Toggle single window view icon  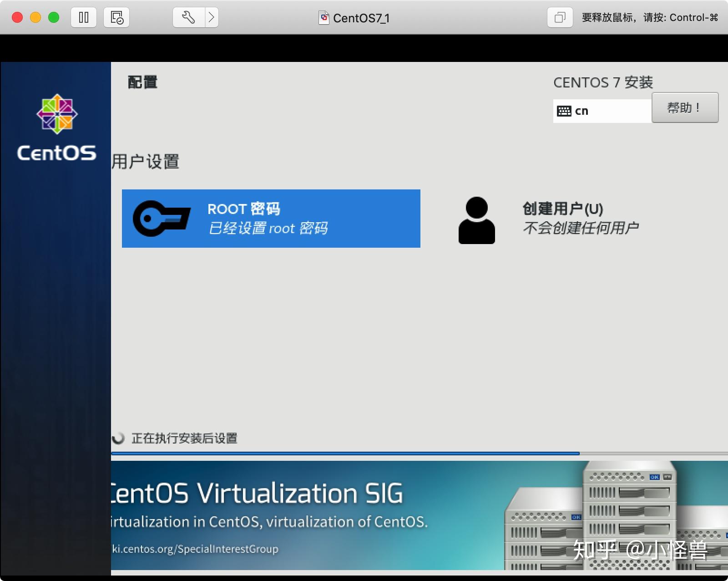(560, 18)
